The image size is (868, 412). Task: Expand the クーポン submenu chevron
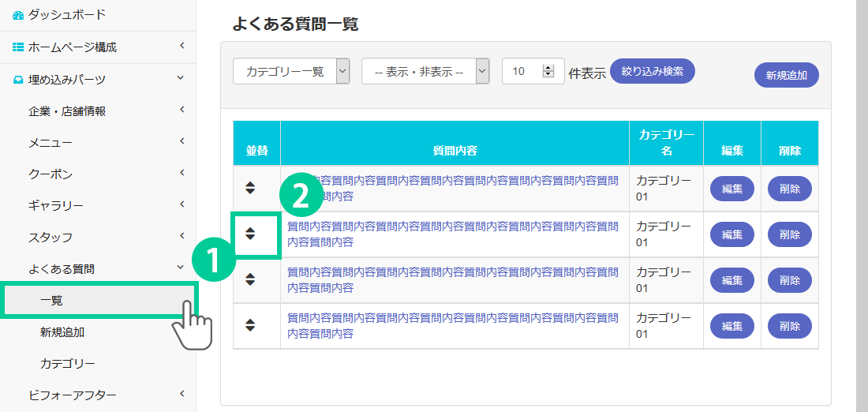[x=181, y=173]
